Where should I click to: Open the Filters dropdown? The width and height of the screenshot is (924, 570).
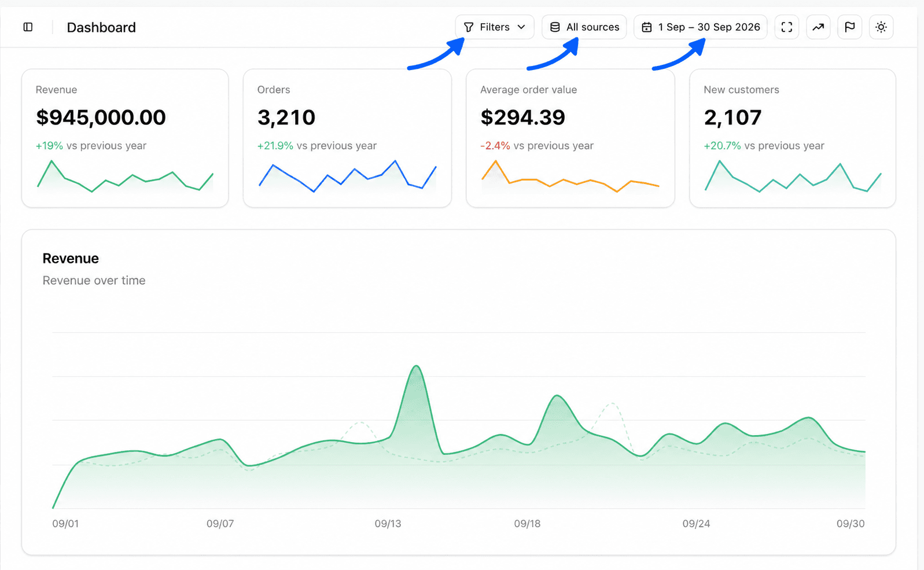point(495,27)
